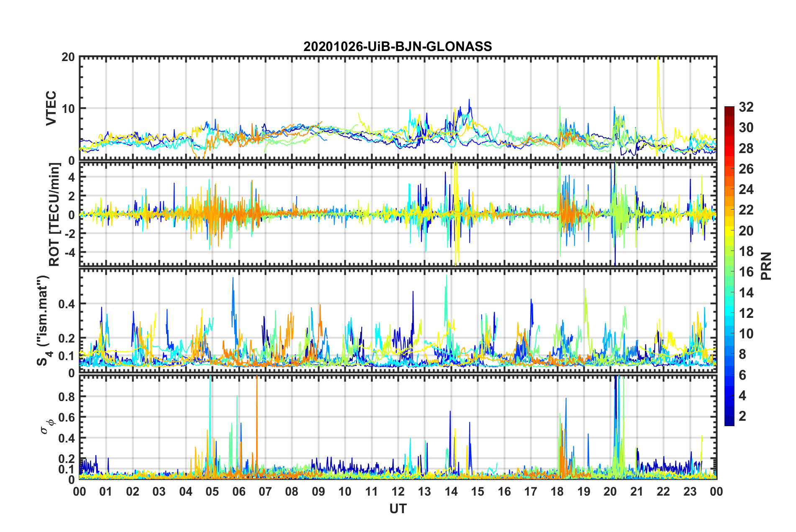The height and width of the screenshot is (532, 796).
Task: Click UT axis tick label 15
Action: [478, 492]
